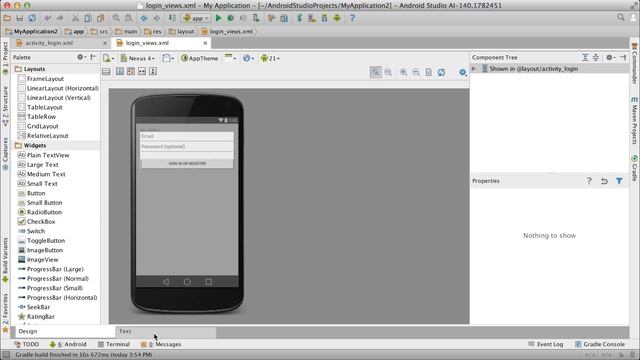Click the Email field in device preview
The height and width of the screenshot is (360, 640).
[187, 136]
